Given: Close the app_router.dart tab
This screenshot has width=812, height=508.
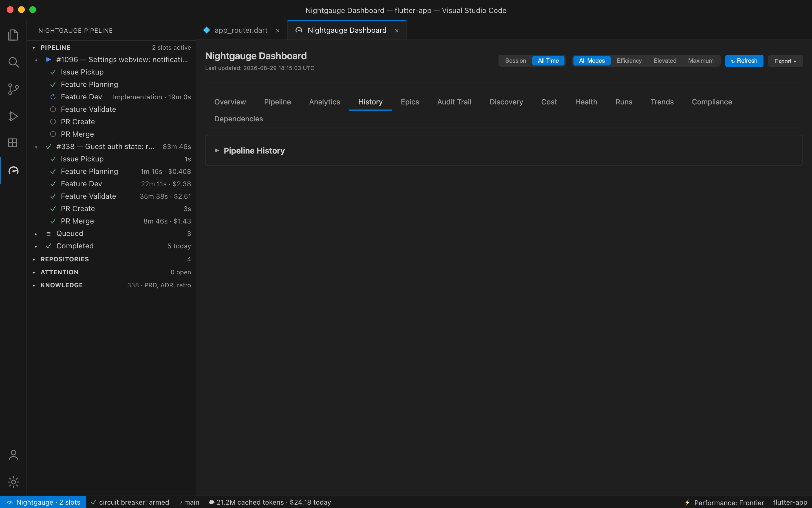Looking at the screenshot, I should (278, 30).
